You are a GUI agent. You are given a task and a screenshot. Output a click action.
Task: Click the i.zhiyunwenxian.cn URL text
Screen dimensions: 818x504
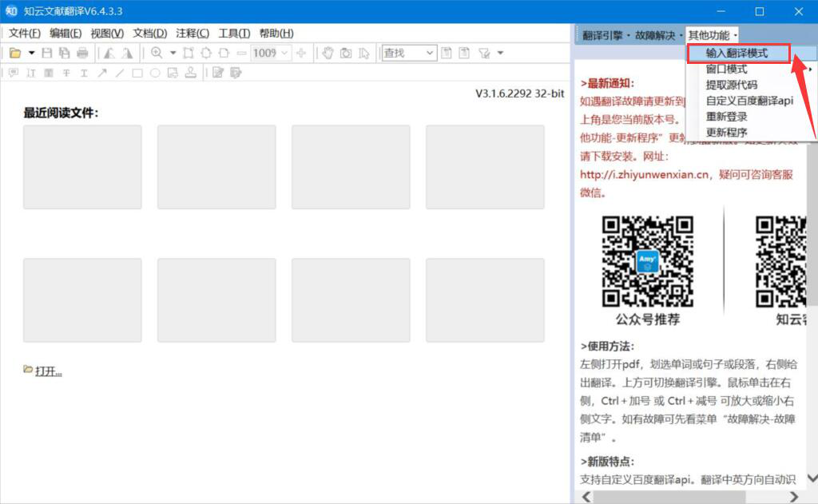tap(645, 175)
